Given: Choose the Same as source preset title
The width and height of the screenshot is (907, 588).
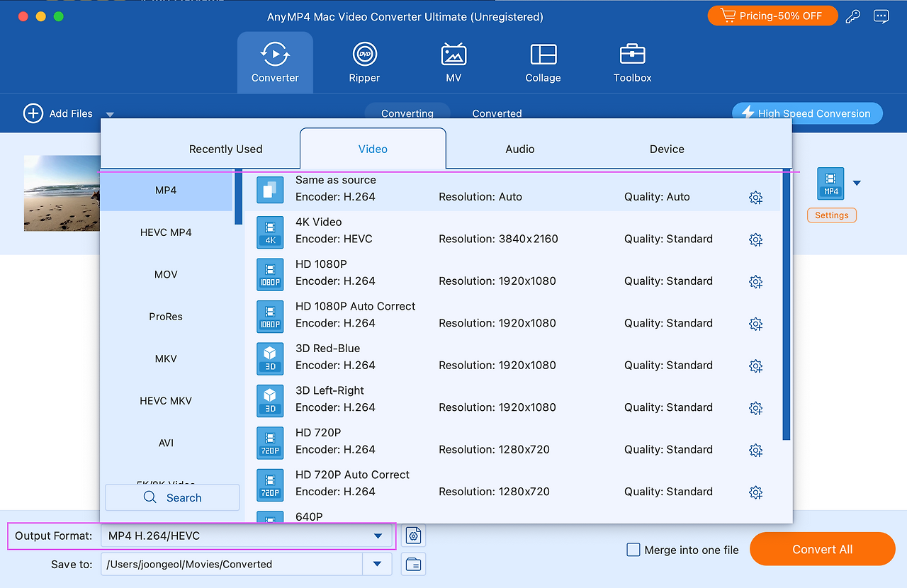Looking at the screenshot, I should [336, 180].
